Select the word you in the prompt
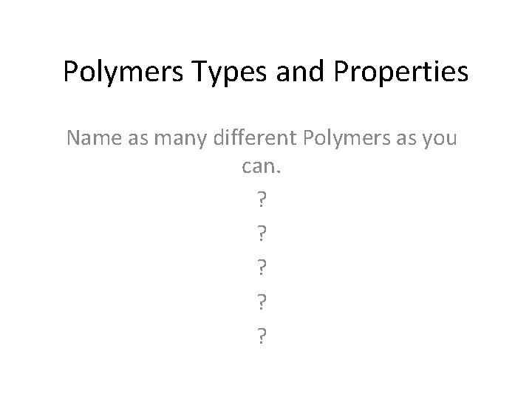Screen dimensions: 532x399 440,140
